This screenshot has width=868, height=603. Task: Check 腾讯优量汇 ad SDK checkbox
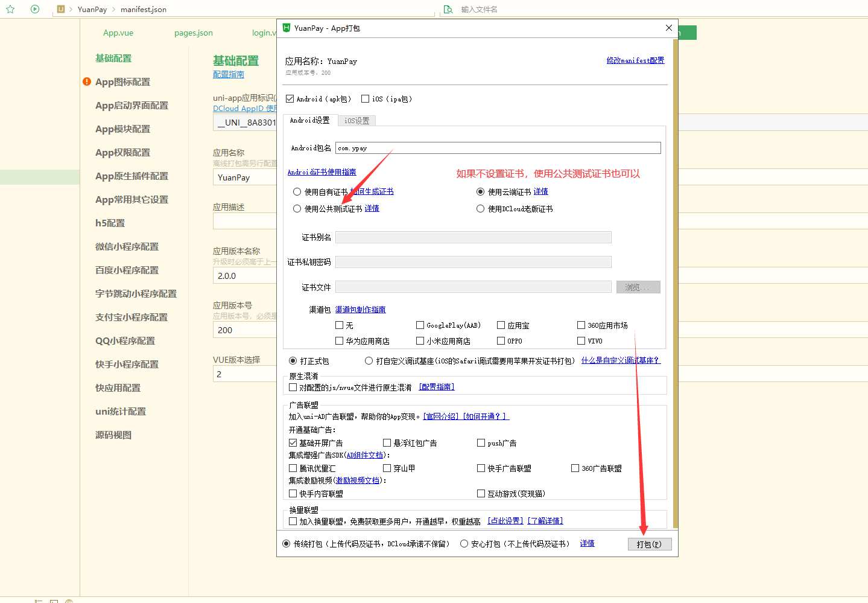[x=293, y=468]
